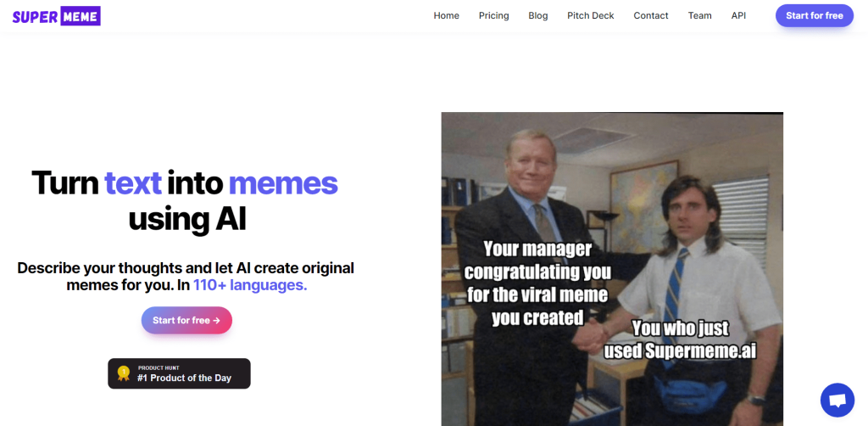Open the #1 Product of the Day badge
This screenshot has width=868, height=426.
click(x=179, y=373)
